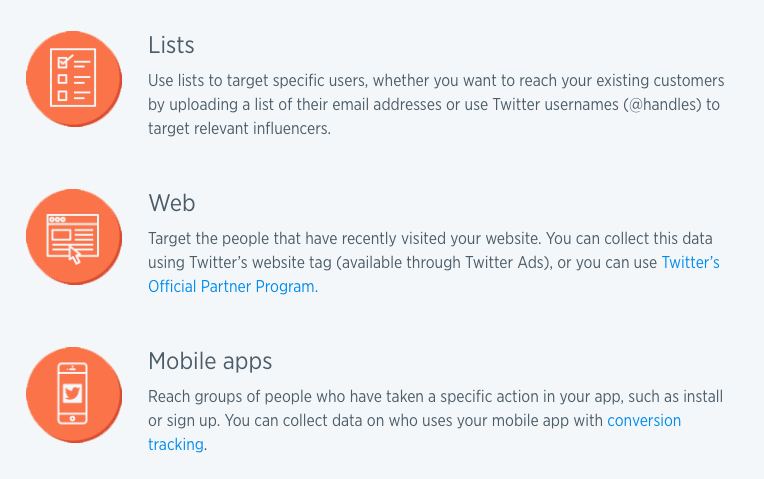Select the "Lists" heading
Image resolution: width=764 pixels, height=479 pixels.
[171, 45]
